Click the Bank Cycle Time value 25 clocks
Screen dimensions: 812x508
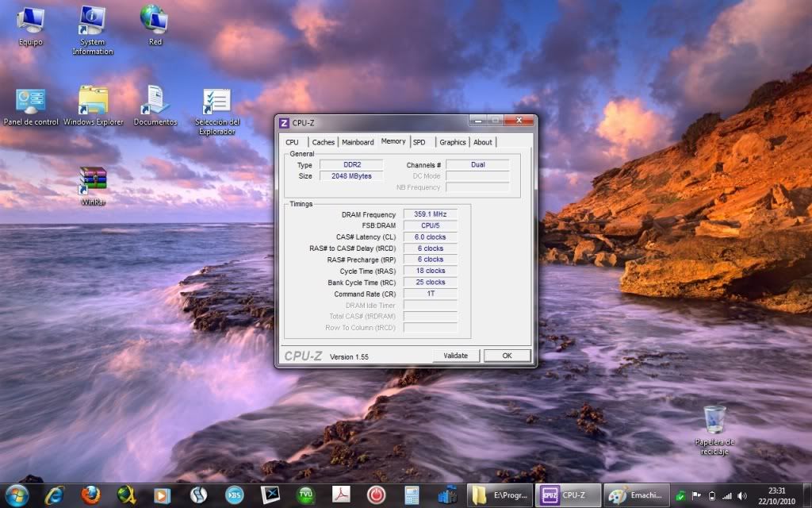click(431, 282)
